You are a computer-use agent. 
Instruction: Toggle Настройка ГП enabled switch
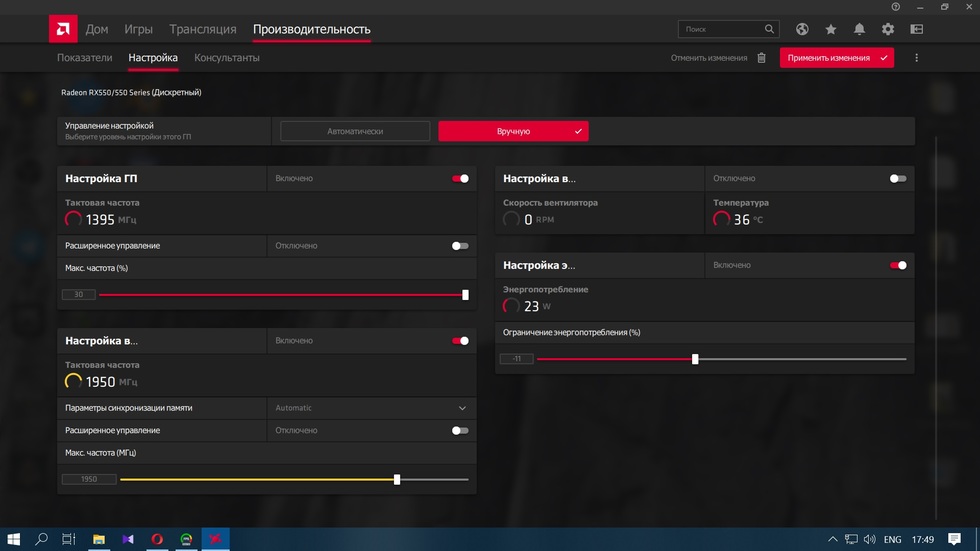460,179
